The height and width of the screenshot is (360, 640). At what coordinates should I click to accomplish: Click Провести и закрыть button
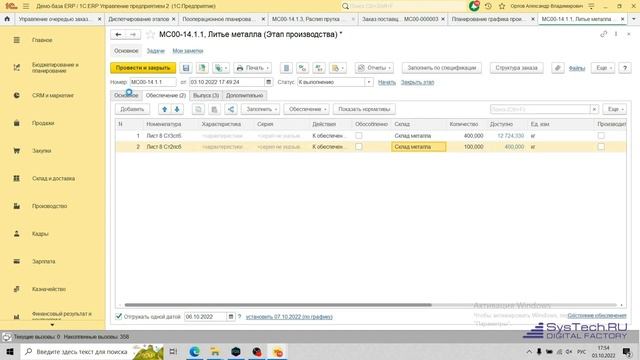click(143, 68)
